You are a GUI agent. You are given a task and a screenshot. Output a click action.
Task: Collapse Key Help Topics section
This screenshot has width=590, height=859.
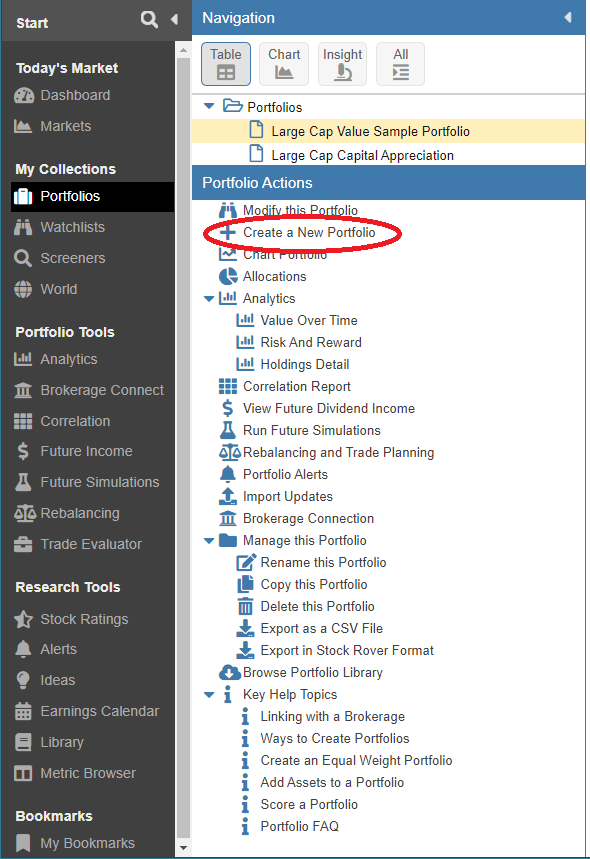coord(209,695)
